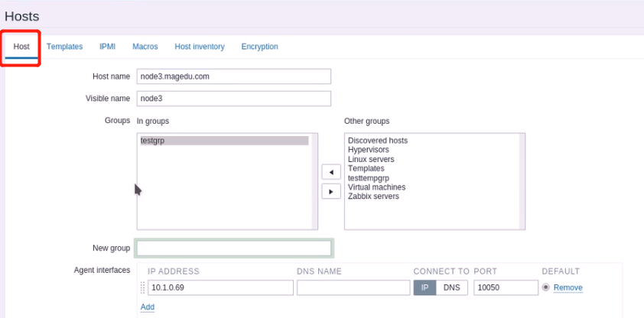Select testgrp in In groups list
644x318 pixels.
point(224,141)
